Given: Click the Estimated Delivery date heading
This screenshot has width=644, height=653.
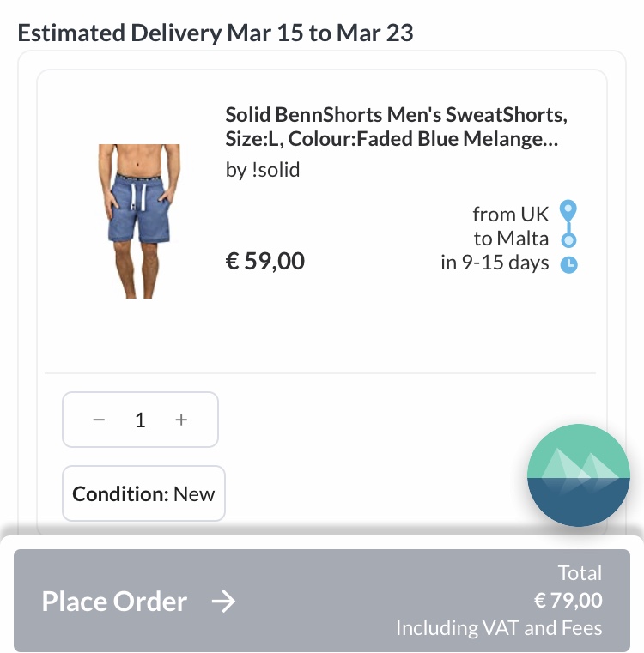Looking at the screenshot, I should (x=216, y=33).
